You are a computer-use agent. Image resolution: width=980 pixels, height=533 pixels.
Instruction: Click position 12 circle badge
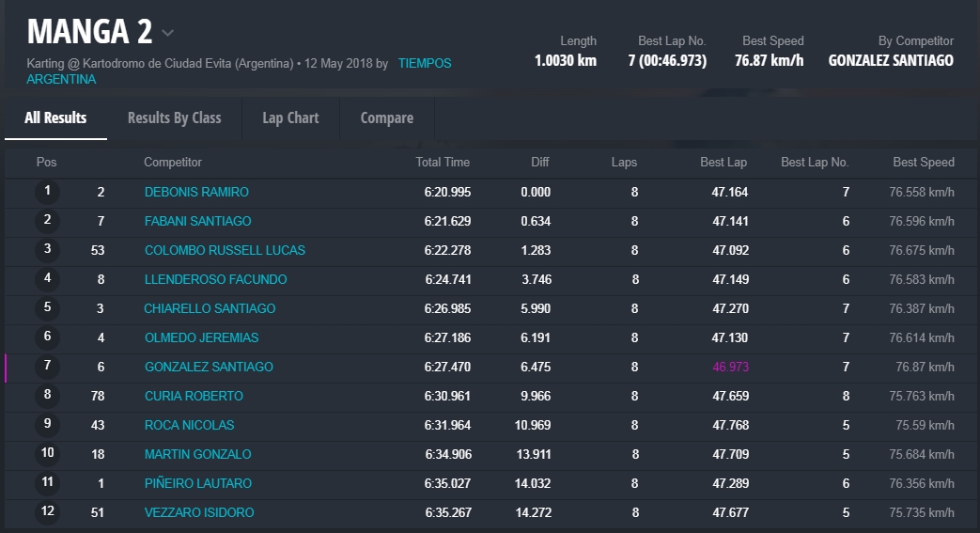(x=47, y=512)
